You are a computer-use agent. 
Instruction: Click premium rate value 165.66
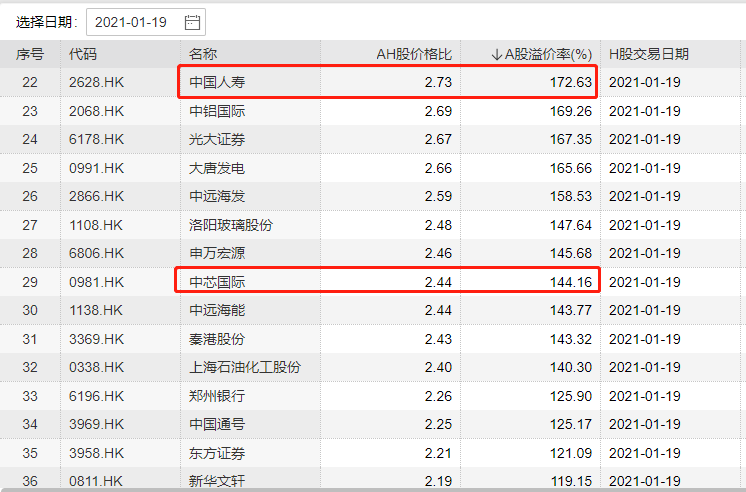[571, 168]
